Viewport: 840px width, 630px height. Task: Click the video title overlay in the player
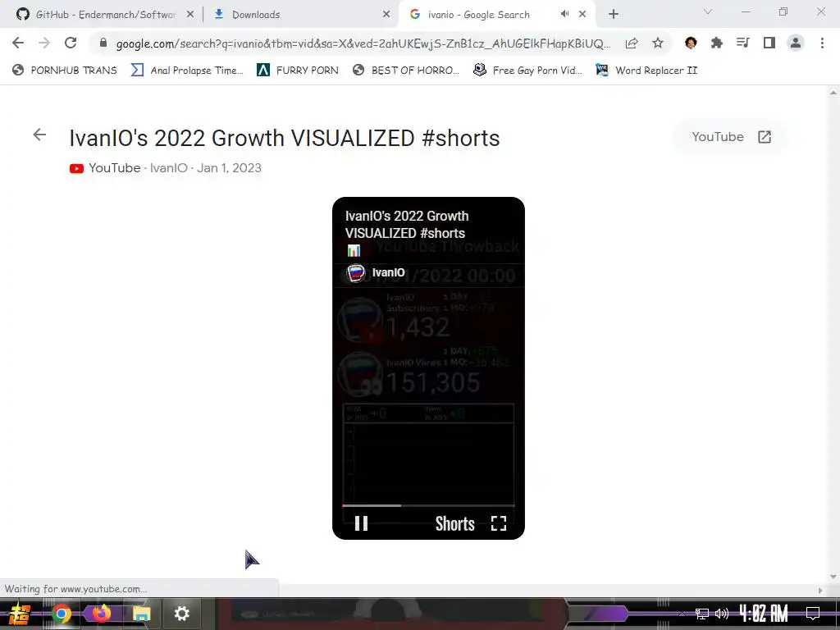pyautogui.click(x=407, y=225)
